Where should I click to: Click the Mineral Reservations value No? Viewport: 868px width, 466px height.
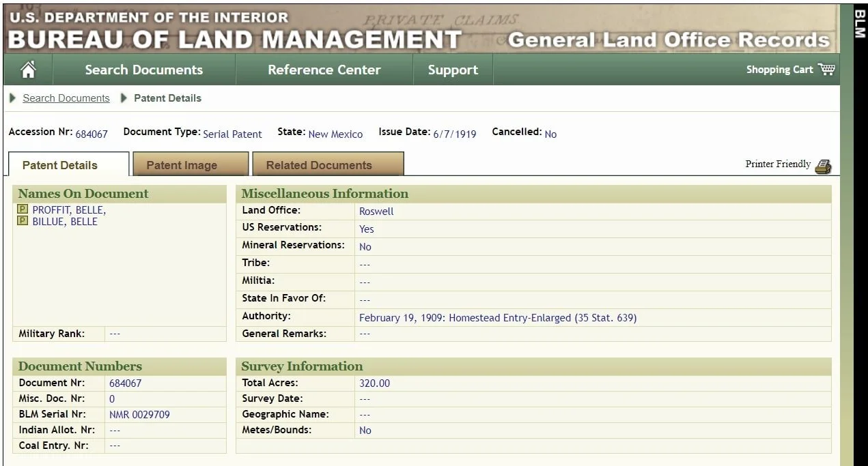point(365,247)
